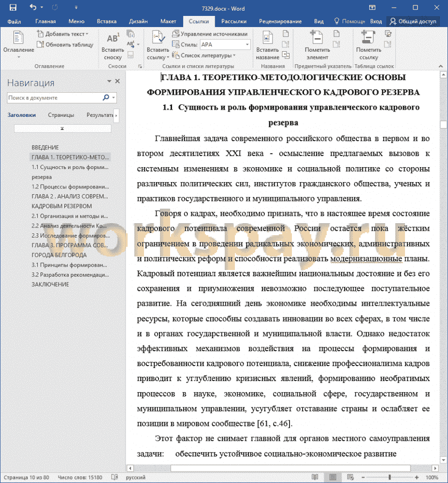Select ГЛАВА 1. ТЕОРЕТИКО-МЕТО... heading
The height and width of the screenshot is (483, 448).
click(70, 157)
